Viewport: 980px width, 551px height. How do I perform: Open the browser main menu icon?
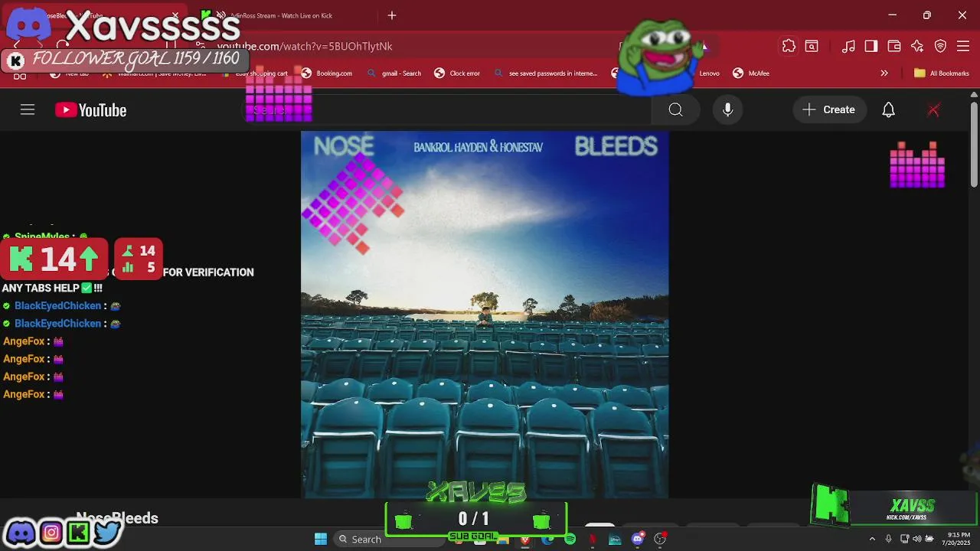click(963, 46)
